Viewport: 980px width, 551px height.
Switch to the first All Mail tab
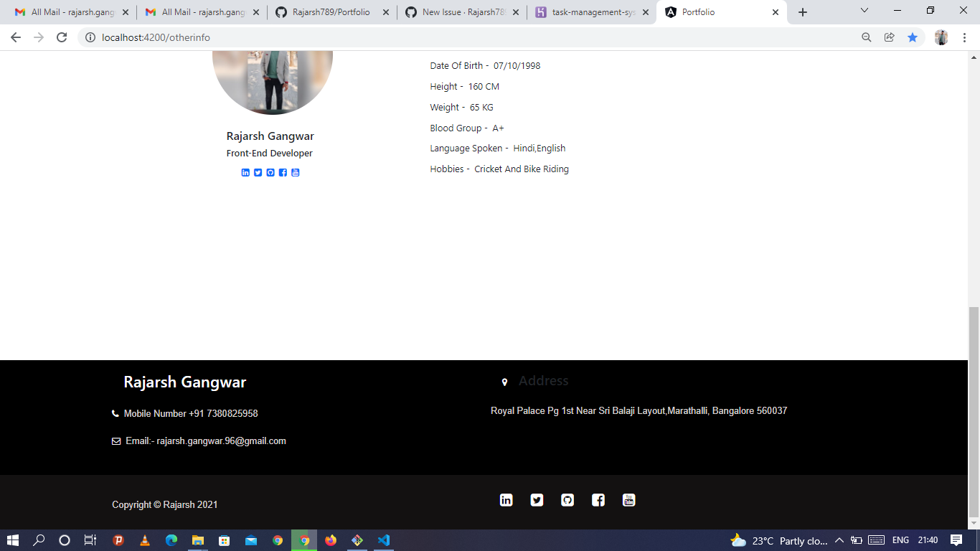pyautogui.click(x=72, y=12)
